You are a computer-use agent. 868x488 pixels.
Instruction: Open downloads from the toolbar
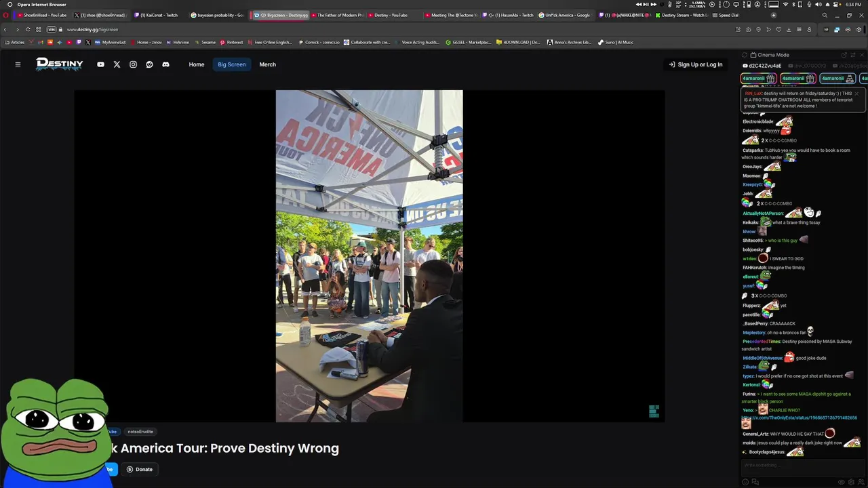click(x=789, y=30)
